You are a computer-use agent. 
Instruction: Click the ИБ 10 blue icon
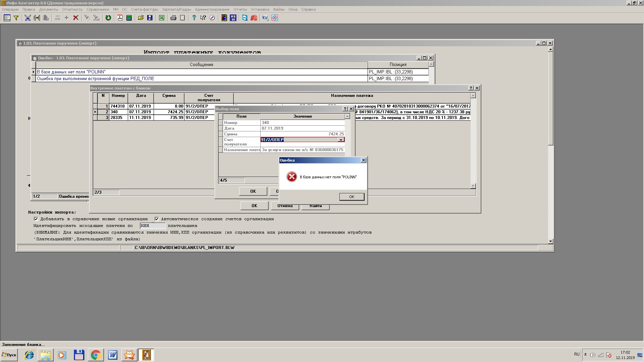233,18
